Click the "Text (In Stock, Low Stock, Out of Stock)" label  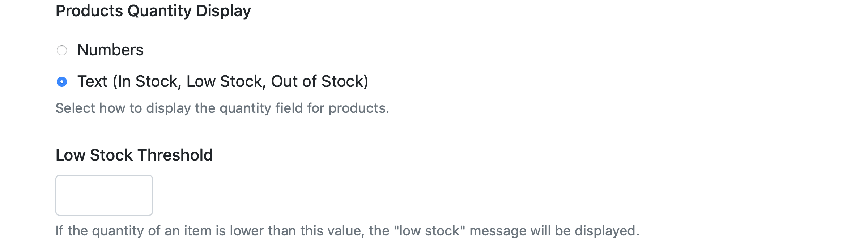point(222,81)
